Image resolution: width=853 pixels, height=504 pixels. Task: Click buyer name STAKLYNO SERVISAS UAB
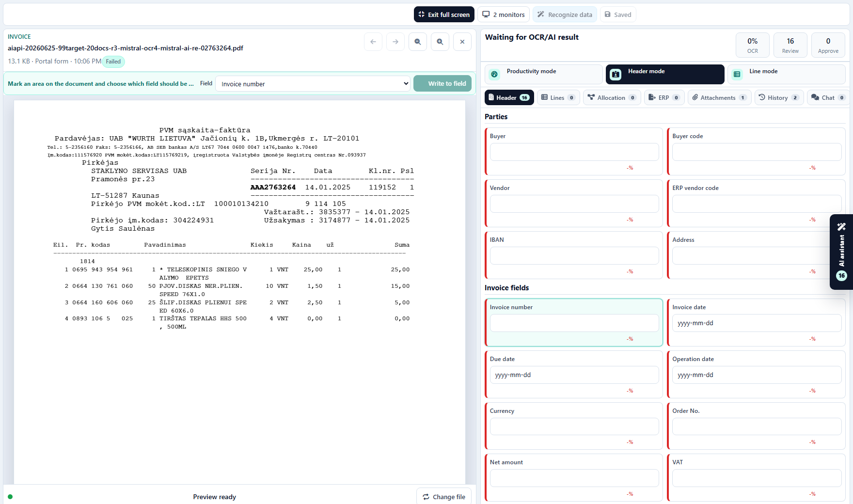point(139,171)
